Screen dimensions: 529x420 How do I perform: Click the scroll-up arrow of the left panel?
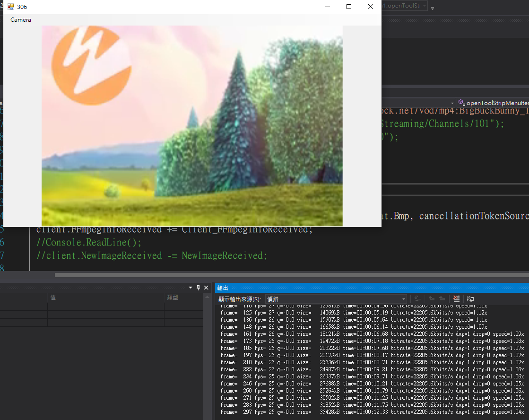pyautogui.click(x=207, y=297)
